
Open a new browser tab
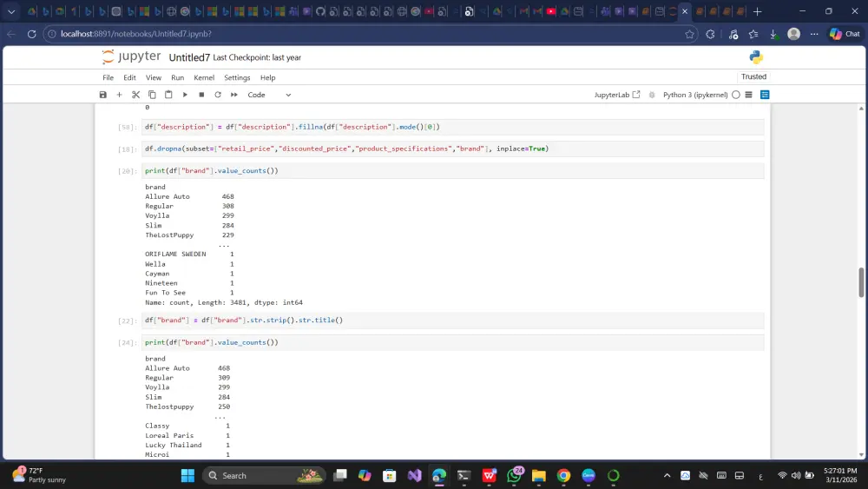click(x=757, y=11)
